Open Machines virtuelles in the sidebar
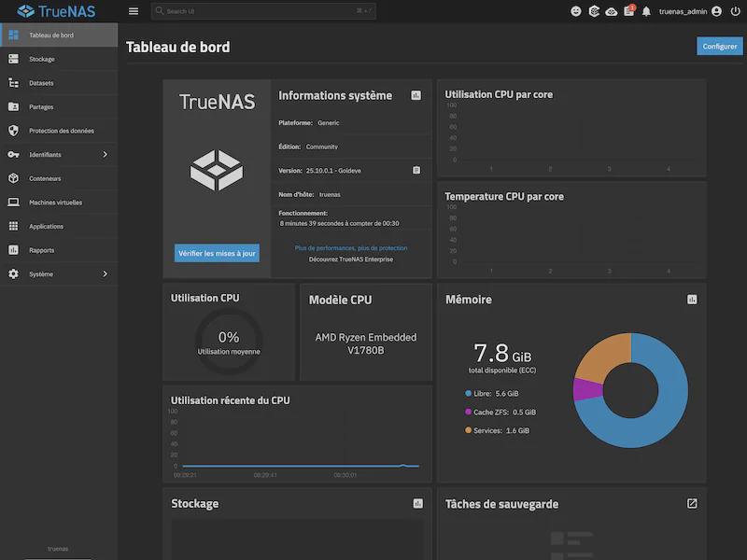 (55, 203)
